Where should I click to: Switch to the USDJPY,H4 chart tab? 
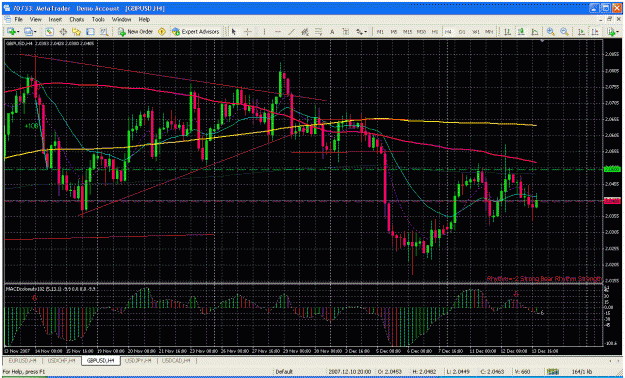(138, 361)
